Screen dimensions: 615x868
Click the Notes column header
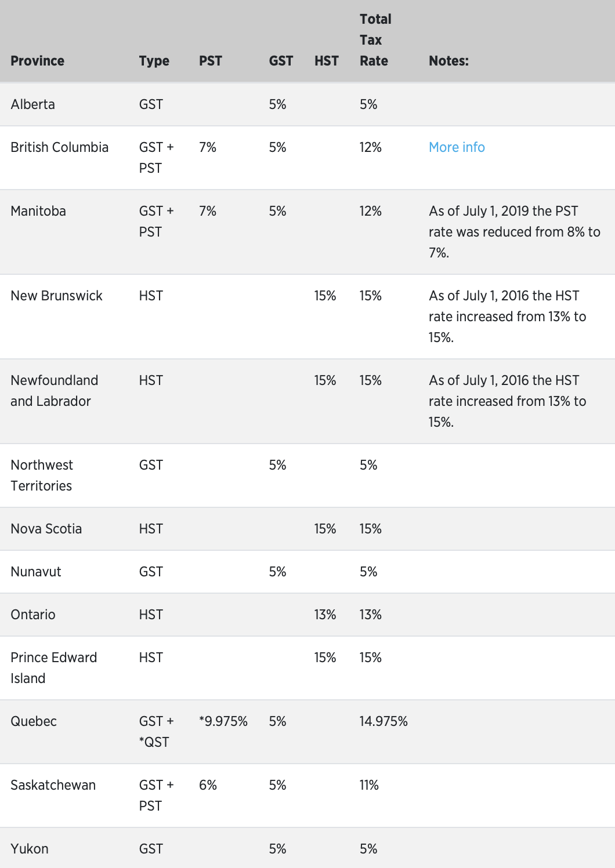point(448,61)
